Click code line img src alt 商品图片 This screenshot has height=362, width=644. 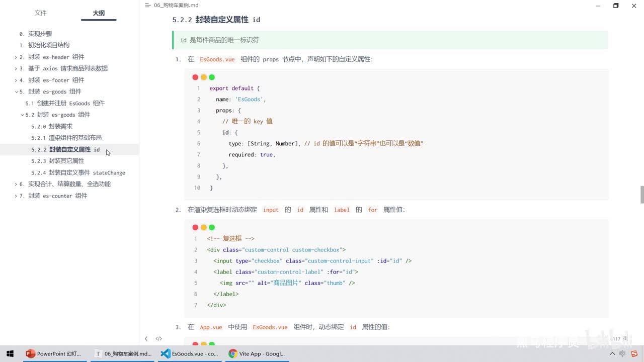[287, 283]
